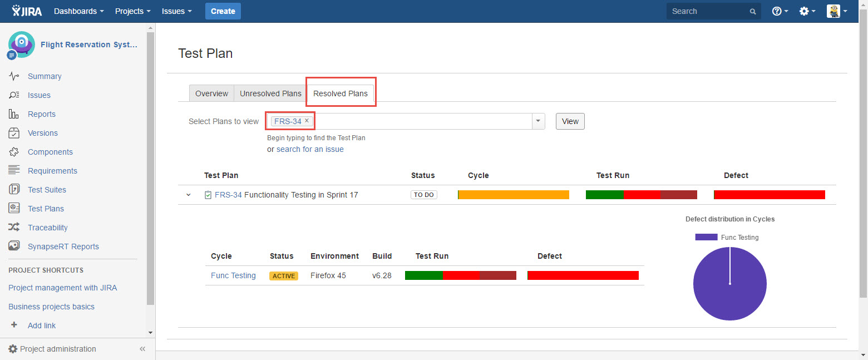Screen dimensions: 868x360
Task: Click FRS-34 row Test Run progress bar
Action: tap(642, 195)
